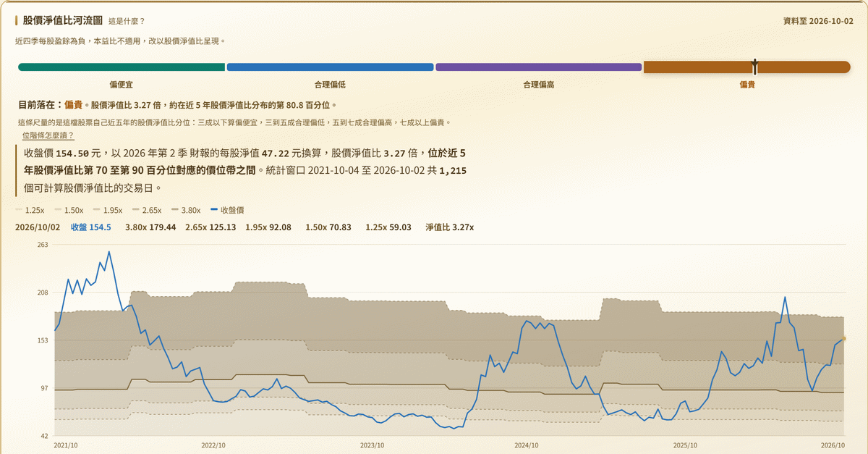868x454 pixels.
Task: Click the purple 合理偏高 valuation segment
Action: click(538, 67)
